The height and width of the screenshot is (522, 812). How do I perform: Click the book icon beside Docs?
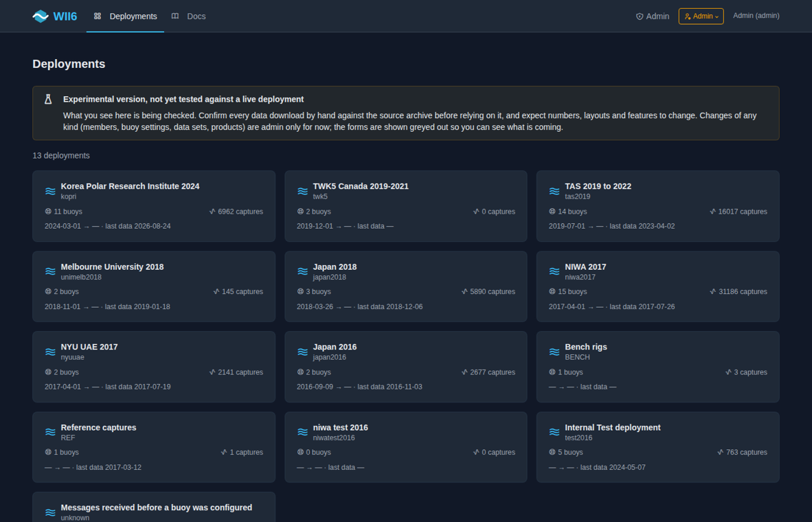[175, 16]
